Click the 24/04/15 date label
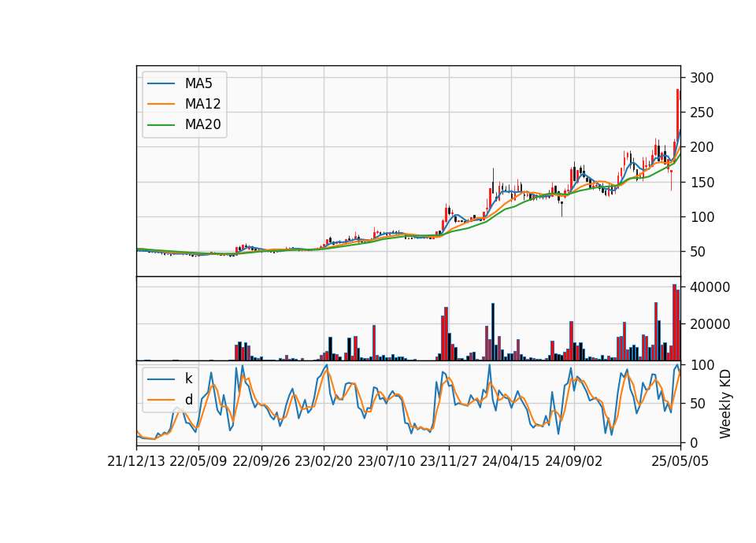756x543 pixels. click(x=510, y=461)
